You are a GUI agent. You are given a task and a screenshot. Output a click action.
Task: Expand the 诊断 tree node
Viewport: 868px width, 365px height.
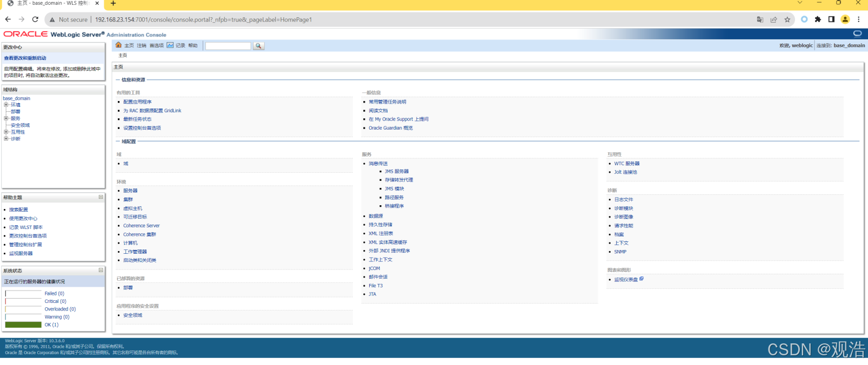tap(6, 139)
